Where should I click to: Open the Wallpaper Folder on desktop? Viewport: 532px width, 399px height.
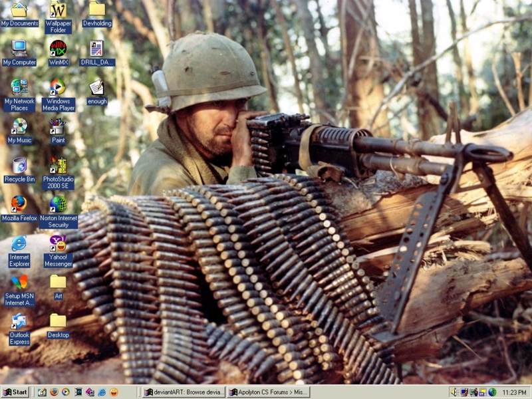click(58, 10)
